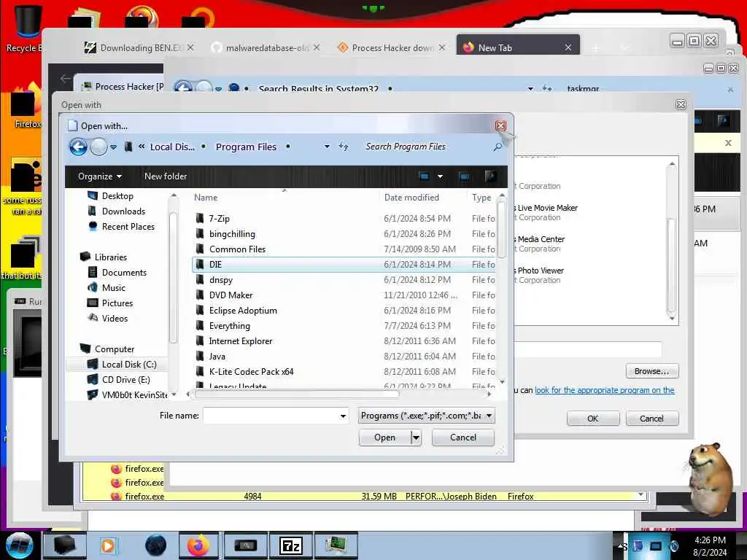Switch to the malwaredatabase-old browser tab
The image size is (747, 560).
266,47
